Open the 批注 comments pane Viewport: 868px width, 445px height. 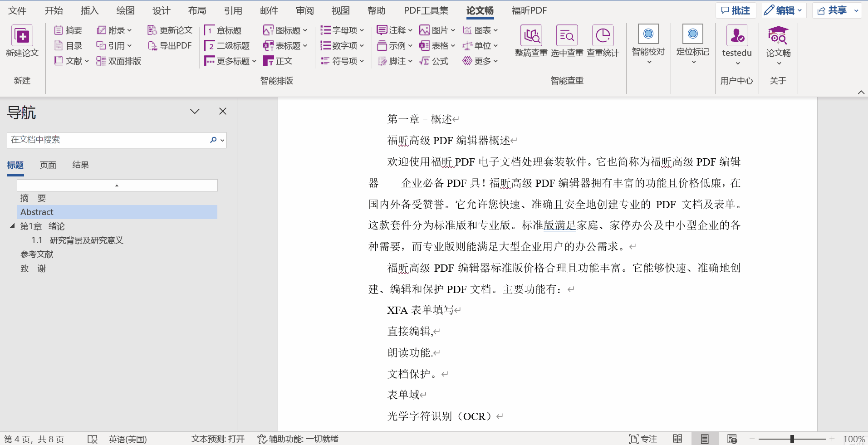tap(736, 10)
